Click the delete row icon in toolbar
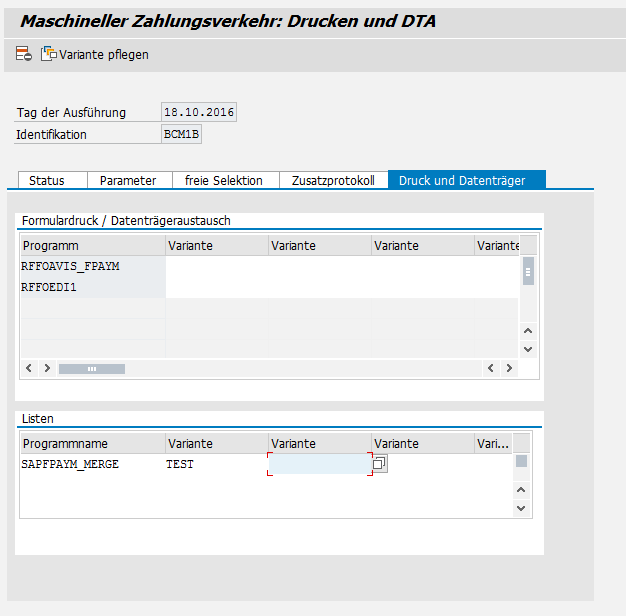The width and height of the screenshot is (626, 616). point(23,54)
